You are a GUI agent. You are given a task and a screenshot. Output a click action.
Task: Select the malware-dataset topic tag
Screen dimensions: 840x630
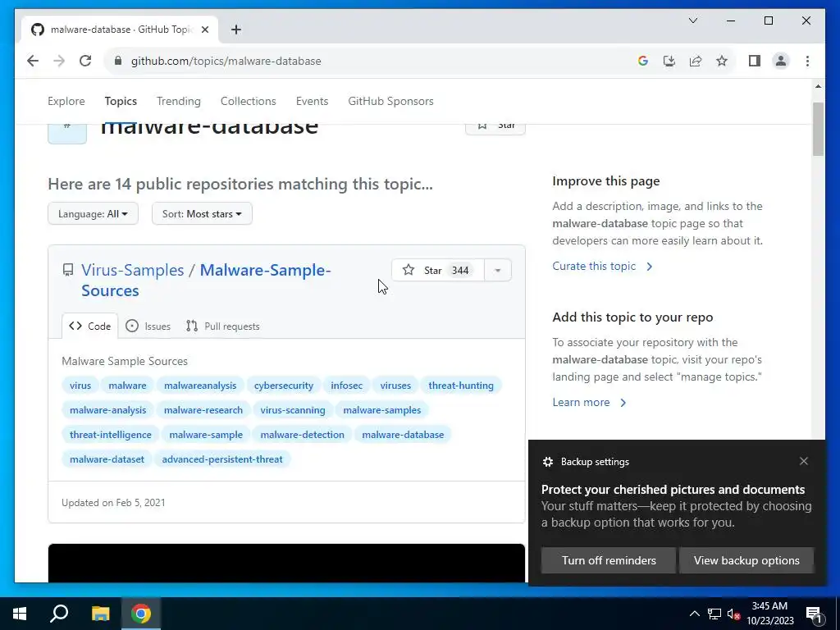107,459
